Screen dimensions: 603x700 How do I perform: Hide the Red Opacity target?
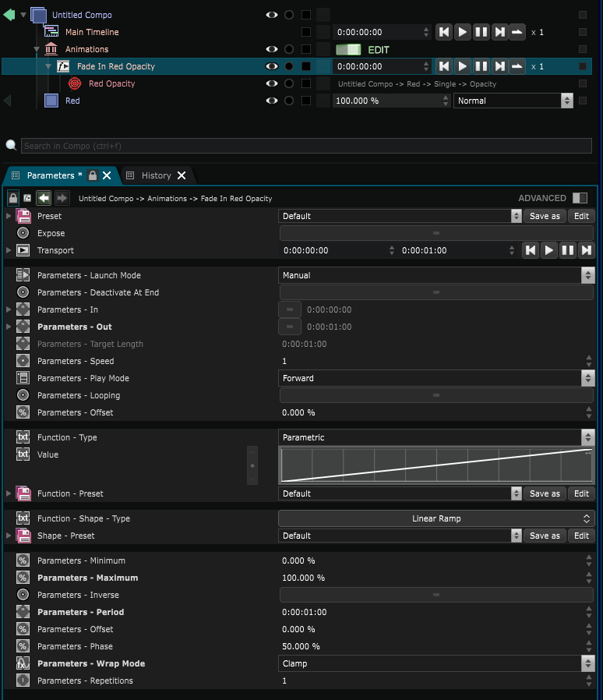pyautogui.click(x=272, y=83)
